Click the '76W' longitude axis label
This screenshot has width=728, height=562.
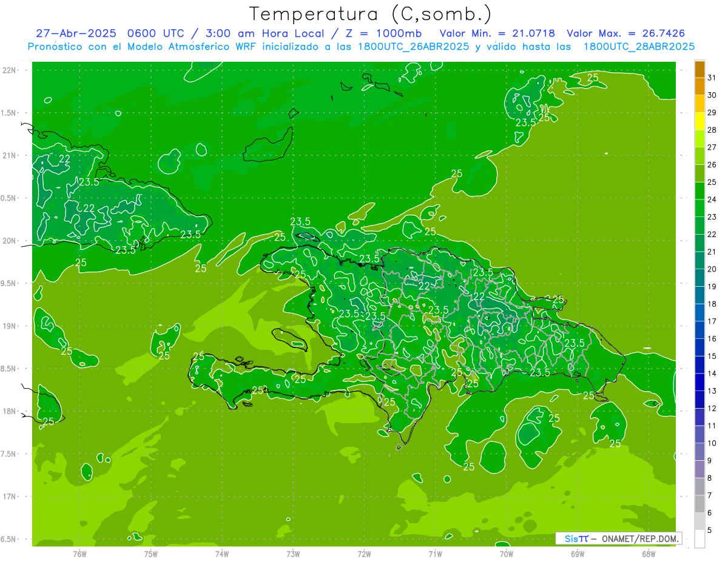[79, 554]
